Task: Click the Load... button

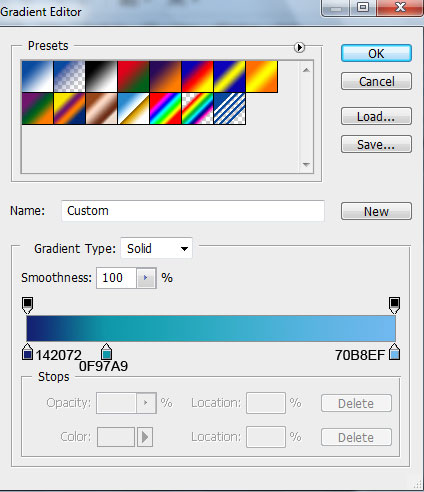Action: point(376,116)
